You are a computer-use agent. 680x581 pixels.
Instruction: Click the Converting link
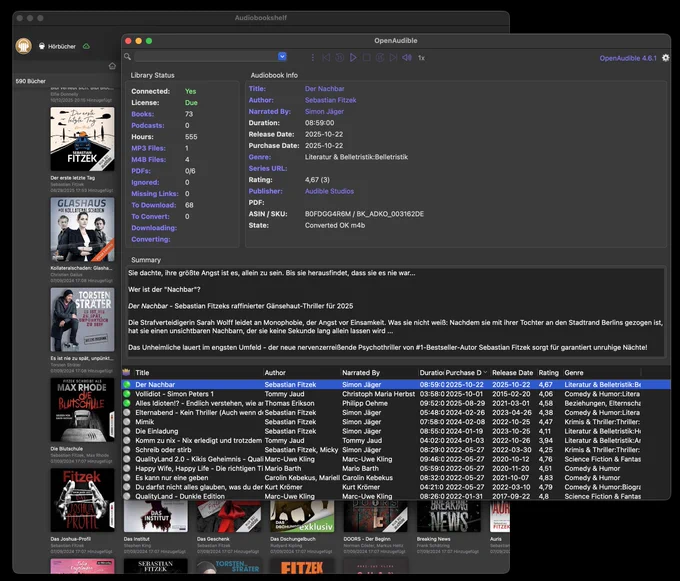click(151, 239)
